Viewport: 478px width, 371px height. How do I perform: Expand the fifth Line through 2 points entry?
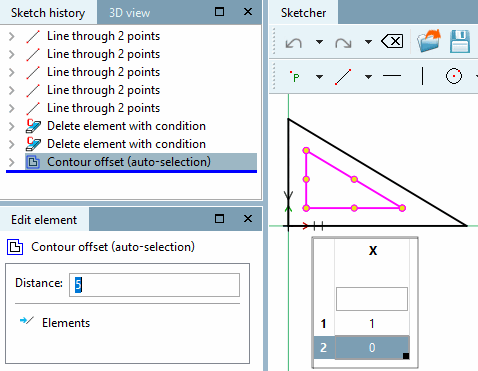click(12, 108)
